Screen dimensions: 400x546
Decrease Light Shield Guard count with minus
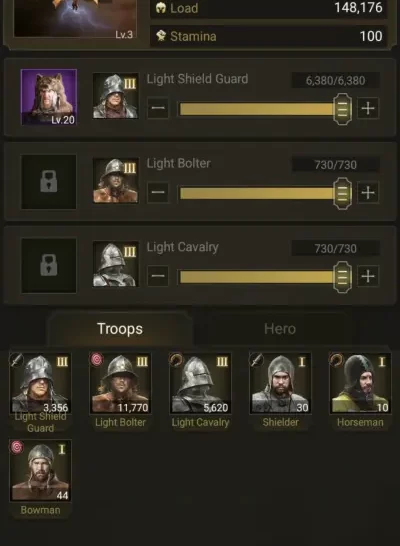point(158,108)
